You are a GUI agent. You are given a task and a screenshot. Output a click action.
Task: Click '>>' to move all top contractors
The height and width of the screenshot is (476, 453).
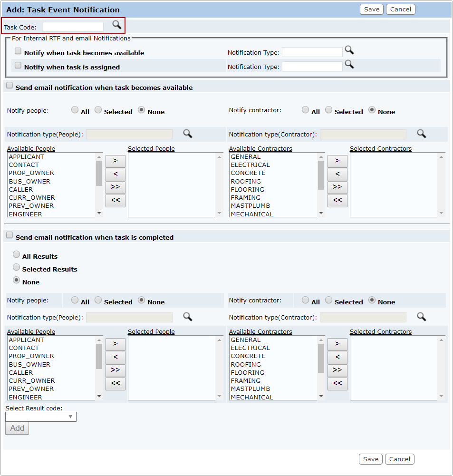pos(337,187)
